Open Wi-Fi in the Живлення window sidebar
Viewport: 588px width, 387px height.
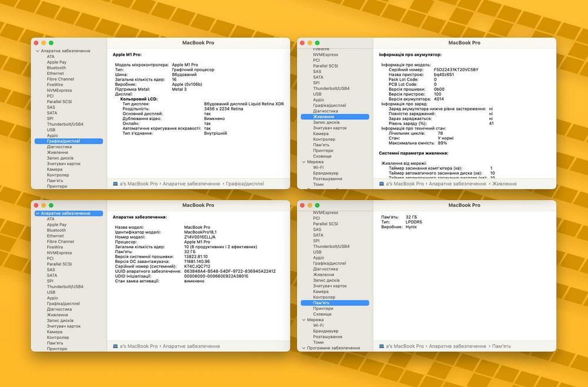tap(318, 168)
